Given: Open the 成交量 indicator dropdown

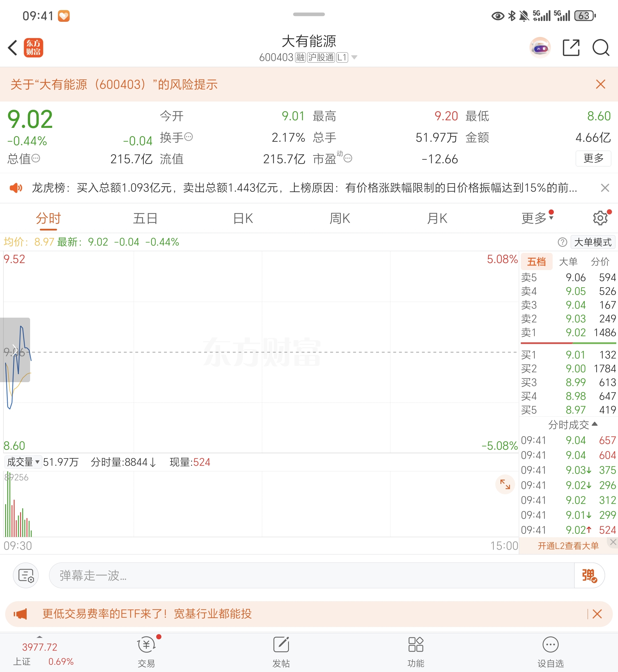Looking at the screenshot, I should [23, 462].
